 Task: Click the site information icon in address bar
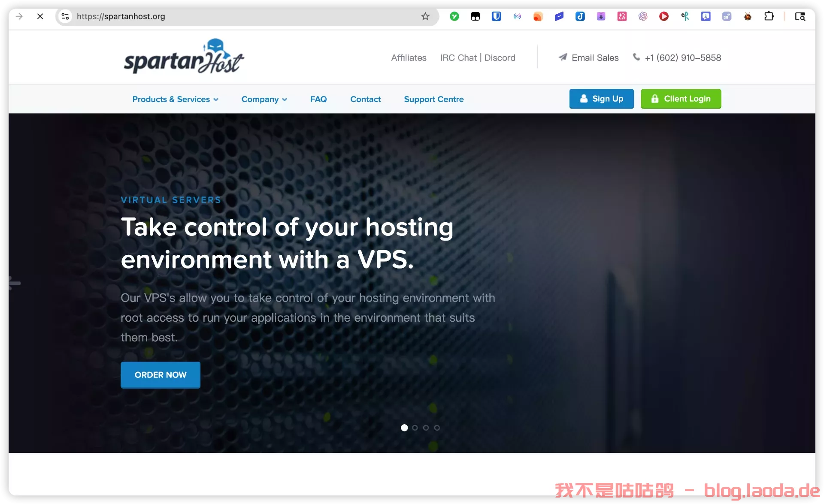coord(65,16)
